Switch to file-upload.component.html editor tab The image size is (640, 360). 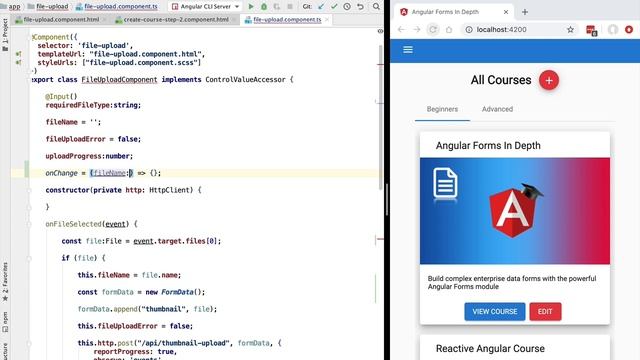coord(61,20)
